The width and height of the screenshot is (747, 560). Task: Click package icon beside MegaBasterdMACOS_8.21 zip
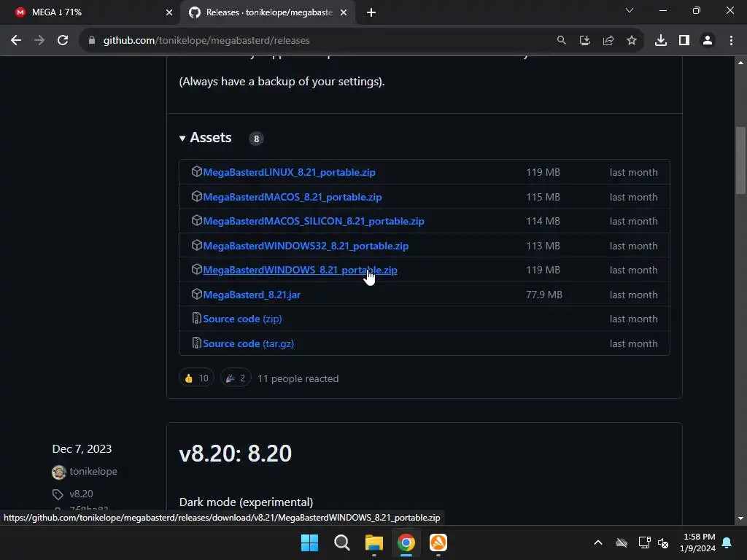pos(196,196)
